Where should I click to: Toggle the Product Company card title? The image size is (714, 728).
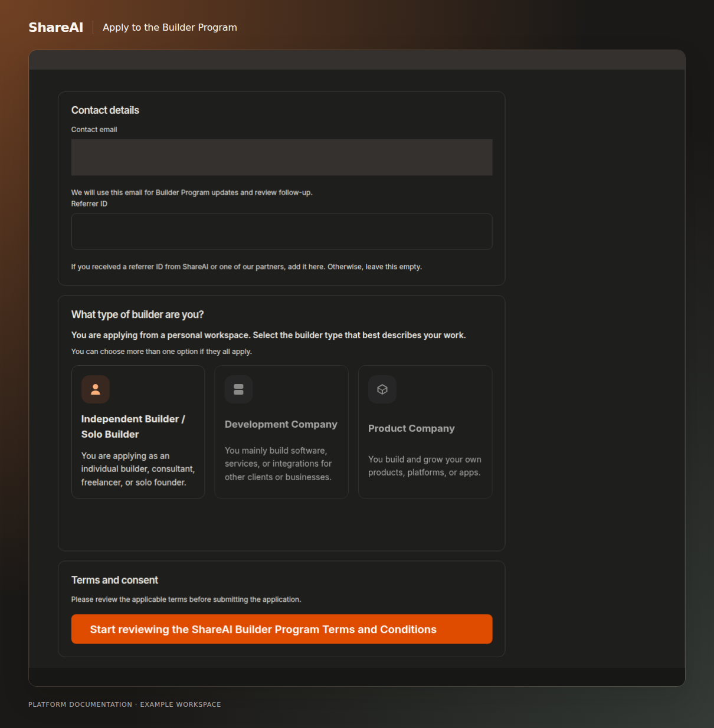coord(411,428)
